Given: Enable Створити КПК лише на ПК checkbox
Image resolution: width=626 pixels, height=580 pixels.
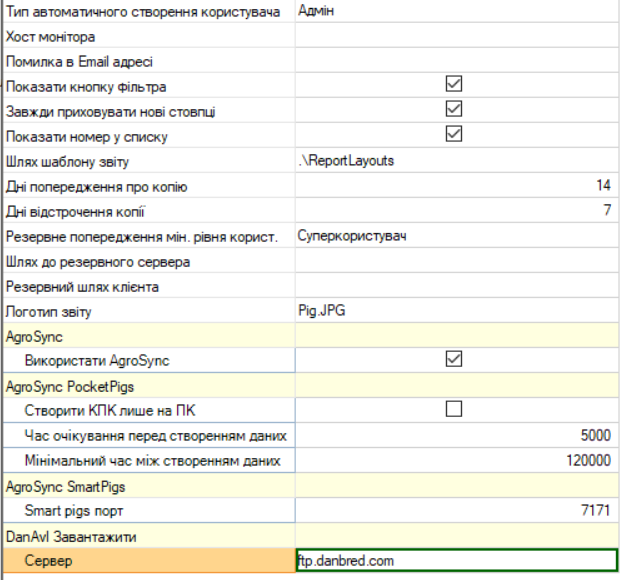Looking at the screenshot, I should [454, 409].
